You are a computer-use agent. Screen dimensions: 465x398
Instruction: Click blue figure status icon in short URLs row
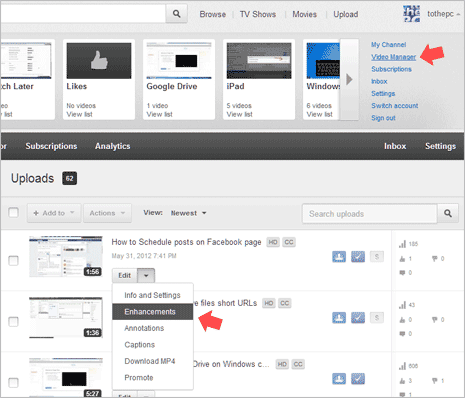(x=339, y=318)
